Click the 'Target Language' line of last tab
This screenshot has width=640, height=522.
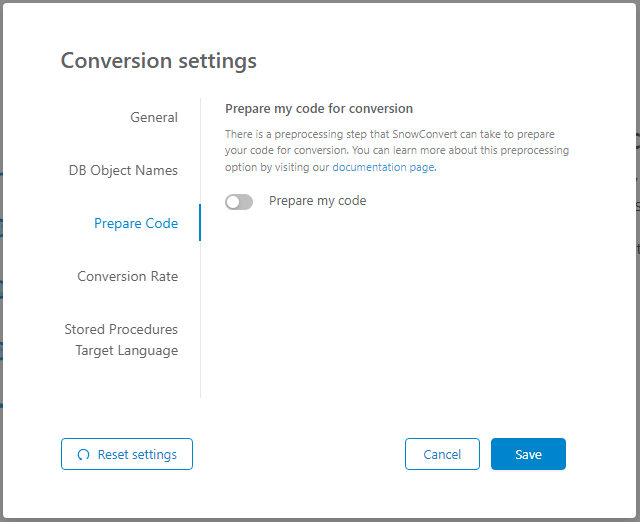point(127,351)
